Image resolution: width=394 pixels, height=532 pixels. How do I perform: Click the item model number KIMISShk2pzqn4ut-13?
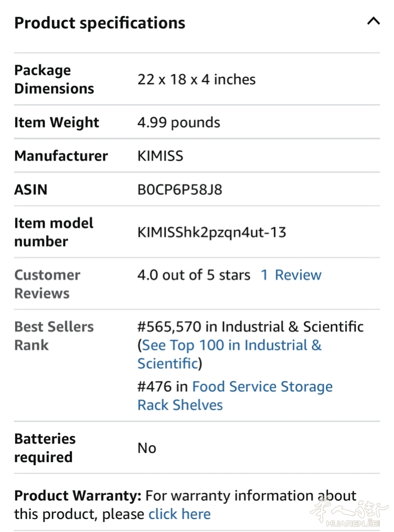[212, 232]
